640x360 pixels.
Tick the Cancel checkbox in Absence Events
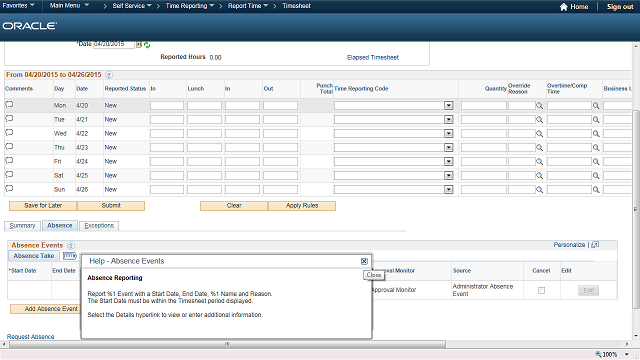point(542,291)
